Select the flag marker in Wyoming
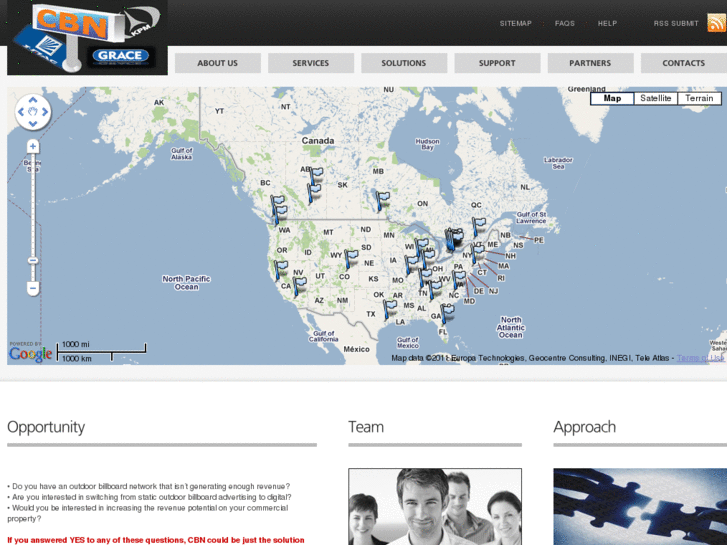Screen dimensions: 727x545 (351, 260)
